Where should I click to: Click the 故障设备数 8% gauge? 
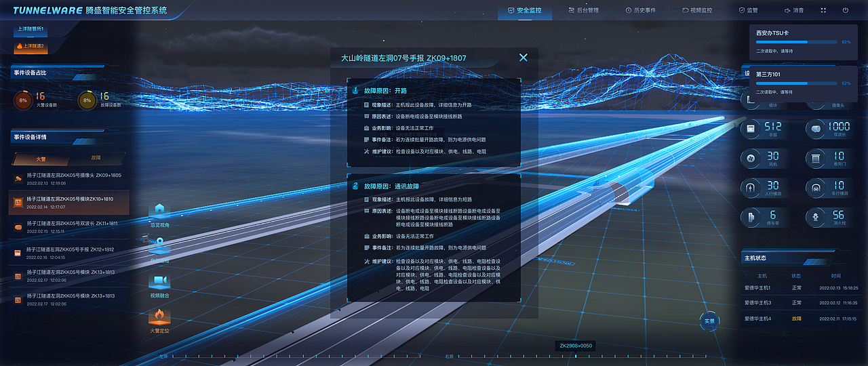pyautogui.click(x=87, y=100)
